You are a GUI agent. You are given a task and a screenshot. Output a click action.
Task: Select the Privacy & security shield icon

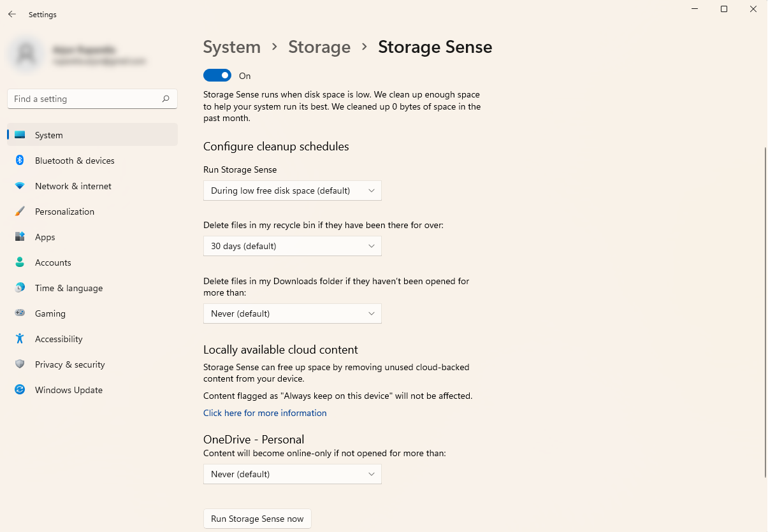pos(21,364)
